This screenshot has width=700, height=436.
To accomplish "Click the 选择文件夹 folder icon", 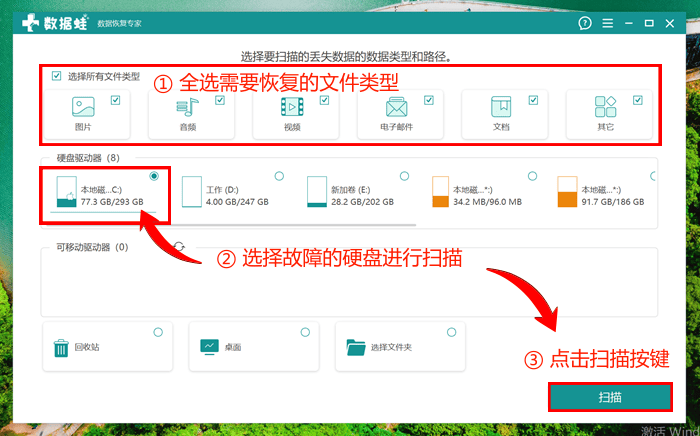I will [355, 347].
